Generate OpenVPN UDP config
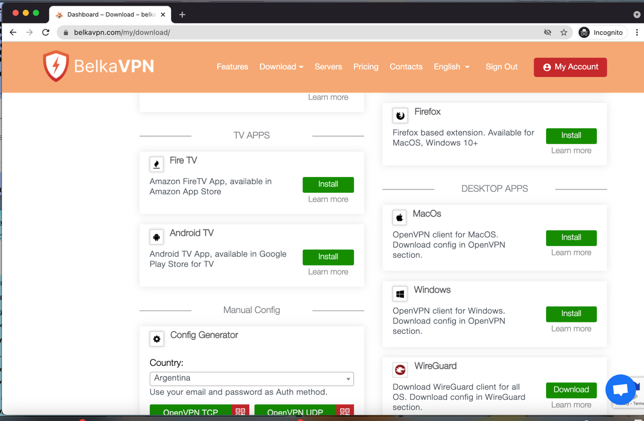644x421 pixels. [295, 410]
